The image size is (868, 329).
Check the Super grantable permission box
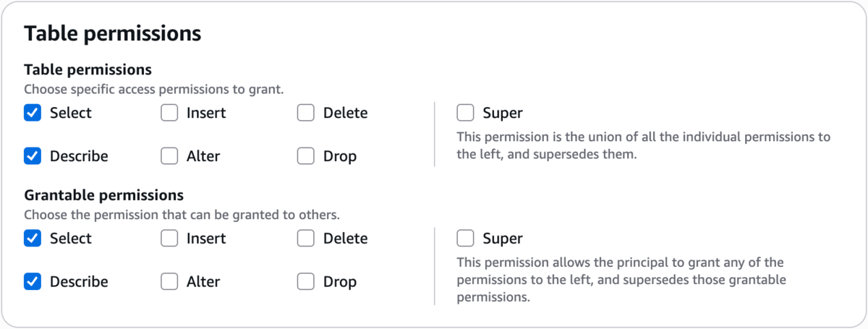pyautogui.click(x=466, y=239)
